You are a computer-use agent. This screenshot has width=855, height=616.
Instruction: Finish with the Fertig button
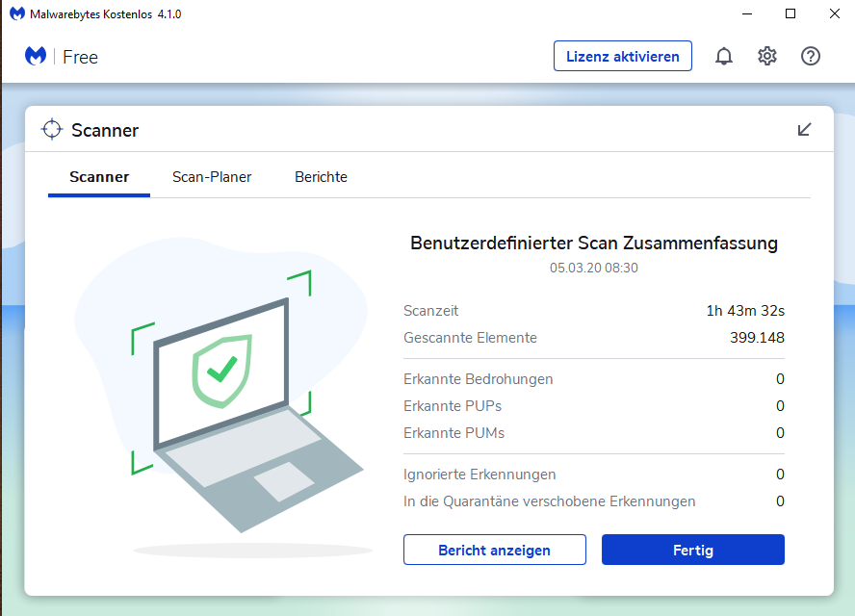pos(693,550)
